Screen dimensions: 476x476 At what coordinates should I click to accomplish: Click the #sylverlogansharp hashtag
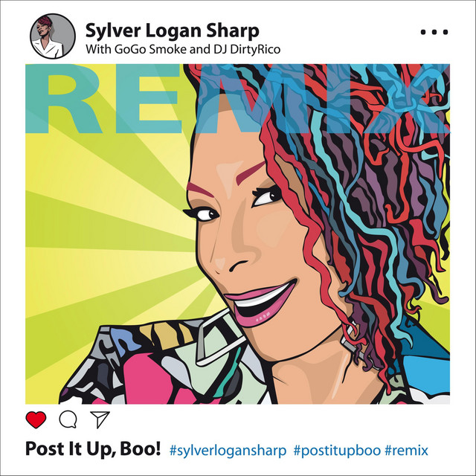pos(228,450)
